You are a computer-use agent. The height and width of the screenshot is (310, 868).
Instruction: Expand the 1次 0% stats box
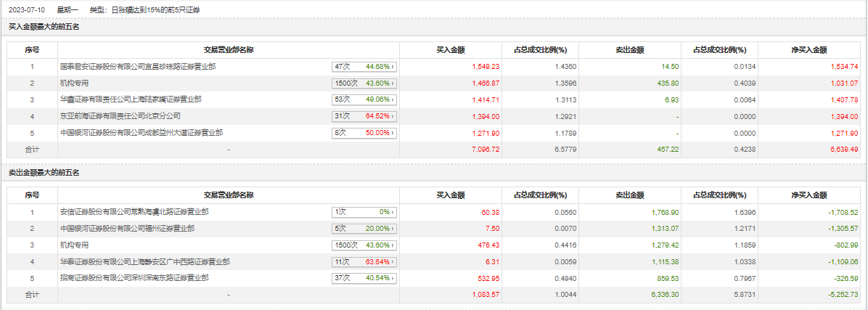click(x=364, y=212)
